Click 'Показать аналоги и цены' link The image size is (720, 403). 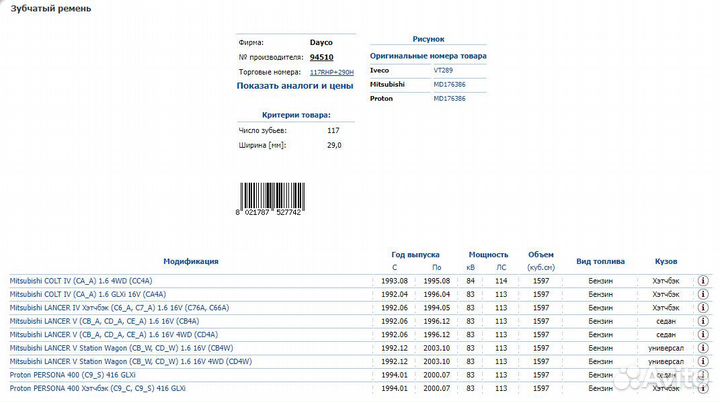click(x=295, y=86)
